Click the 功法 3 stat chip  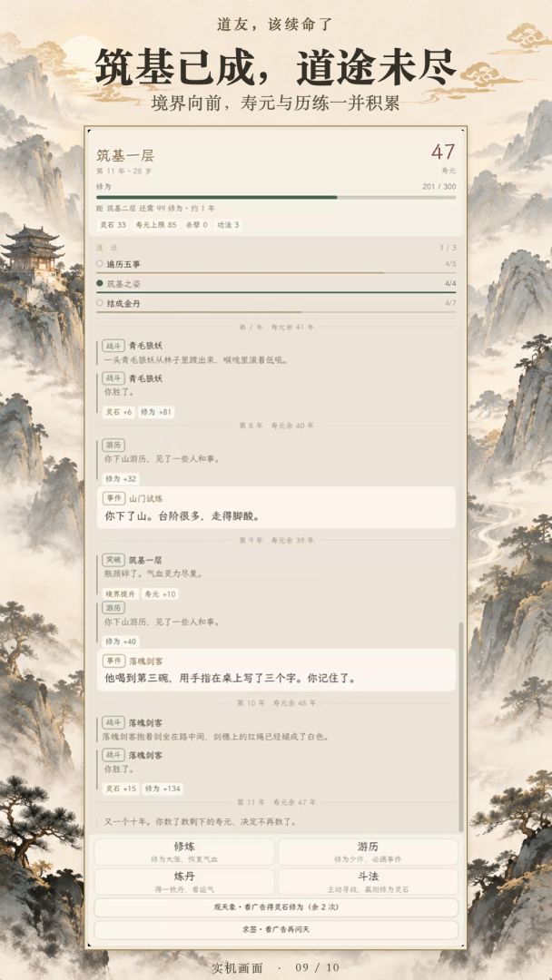coord(228,224)
